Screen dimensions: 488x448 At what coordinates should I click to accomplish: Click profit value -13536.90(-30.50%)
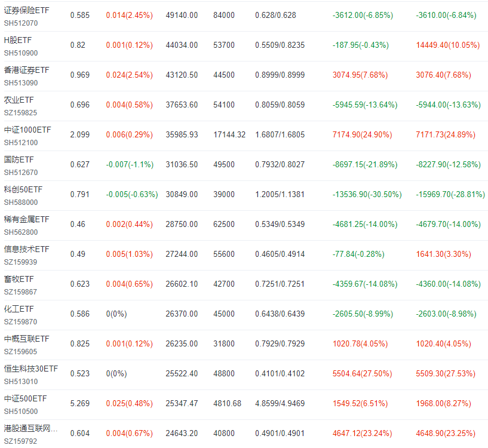click(x=367, y=195)
